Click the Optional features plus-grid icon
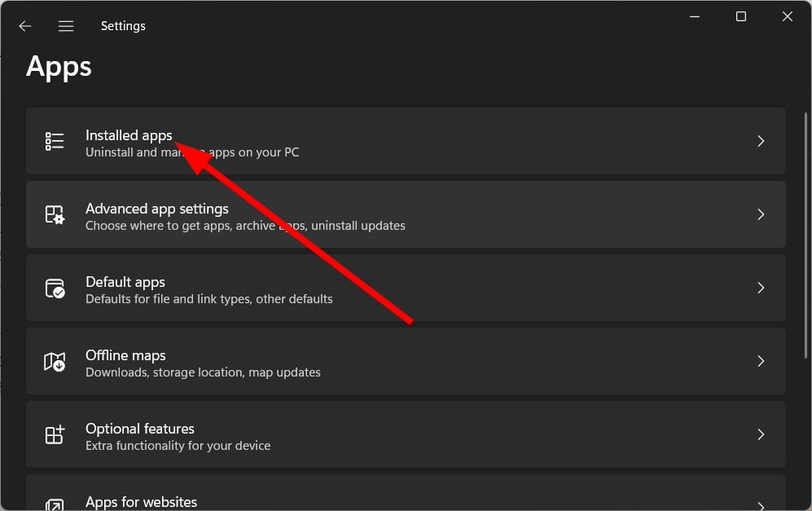This screenshot has height=511, width=812. pos(55,435)
